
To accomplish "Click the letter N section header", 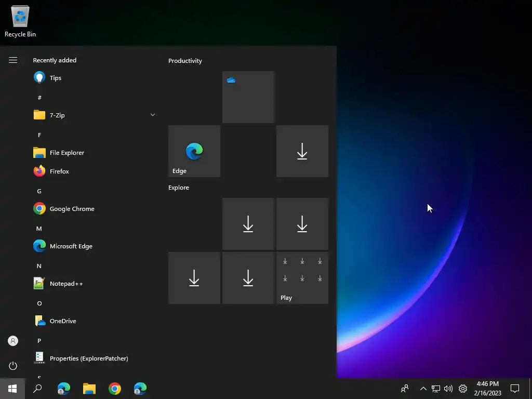I will click(x=39, y=265).
